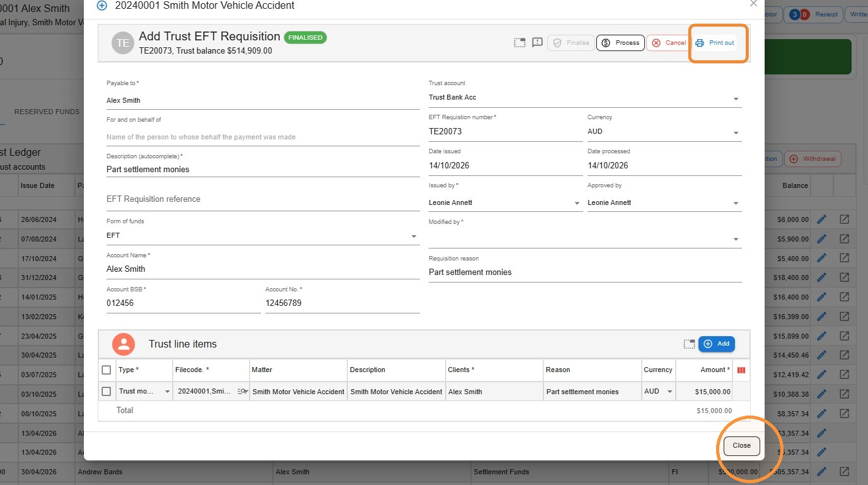This screenshot has height=485, width=868.
Task: Click the Receipt button in background toolbar
Action: (814, 14)
